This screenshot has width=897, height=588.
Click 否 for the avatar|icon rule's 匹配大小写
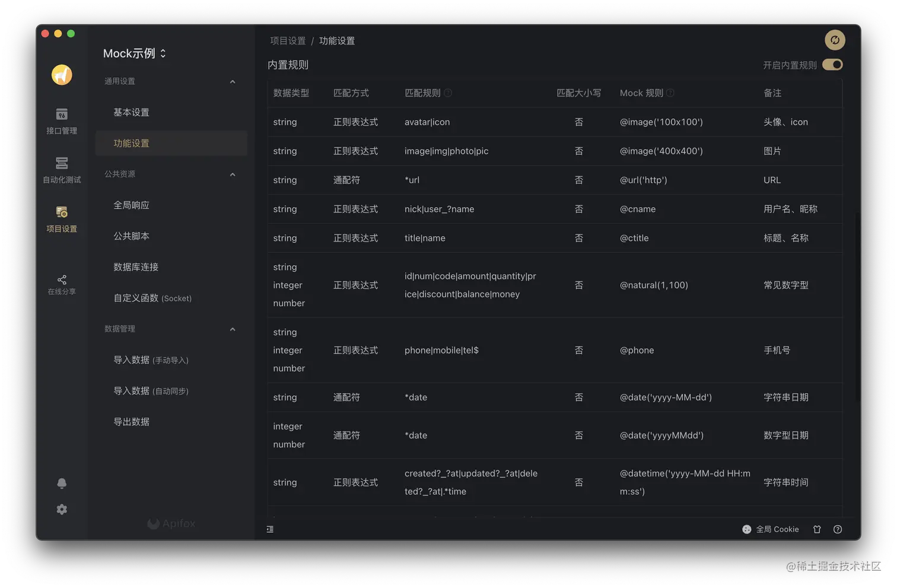coord(578,122)
